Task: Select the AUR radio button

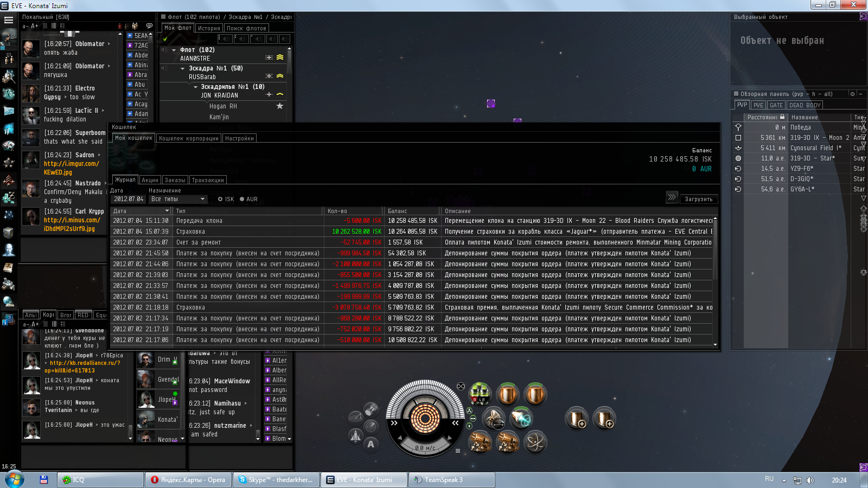Action: pyautogui.click(x=242, y=199)
